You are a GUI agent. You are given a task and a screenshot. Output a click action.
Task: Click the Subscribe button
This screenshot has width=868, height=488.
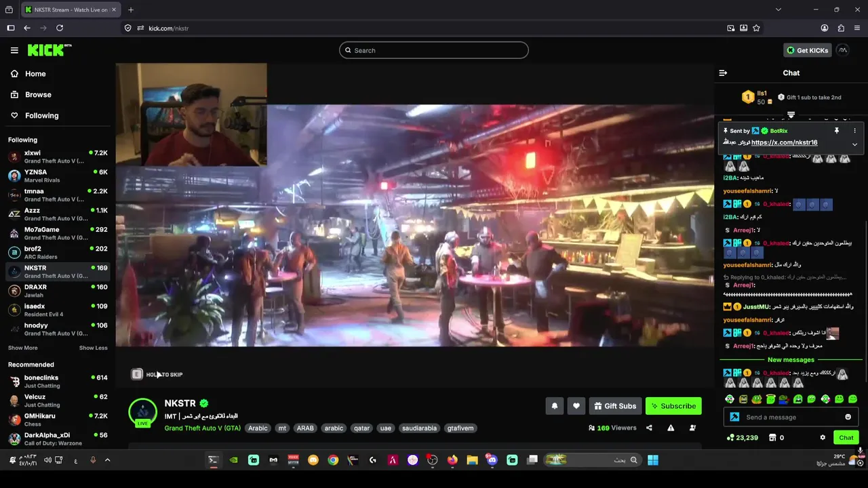(673, 406)
